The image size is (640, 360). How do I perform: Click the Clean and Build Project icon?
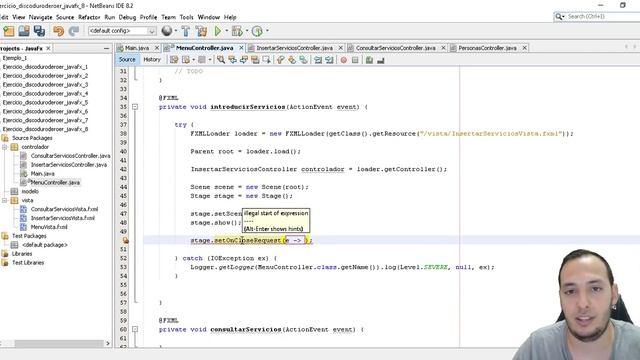[201, 31]
